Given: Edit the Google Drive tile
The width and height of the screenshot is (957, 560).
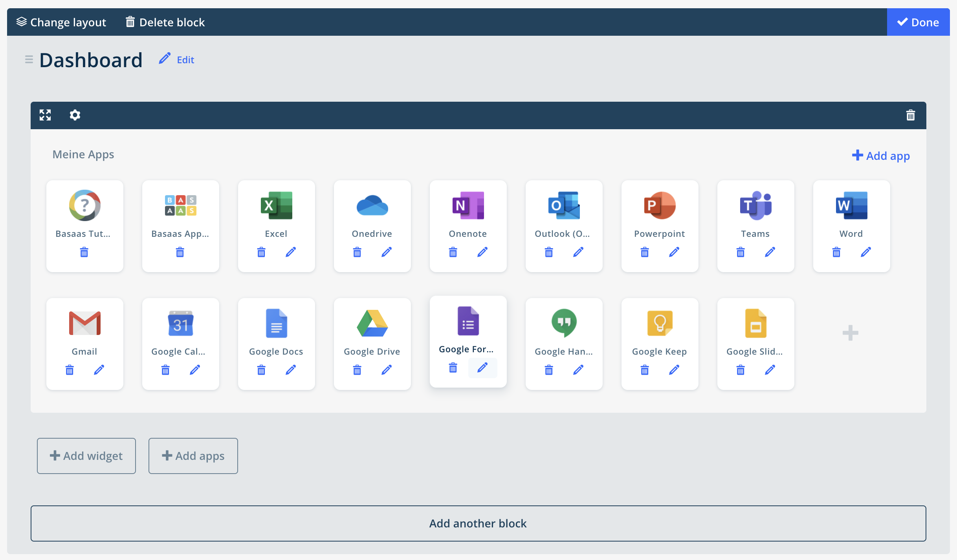Looking at the screenshot, I should [387, 370].
